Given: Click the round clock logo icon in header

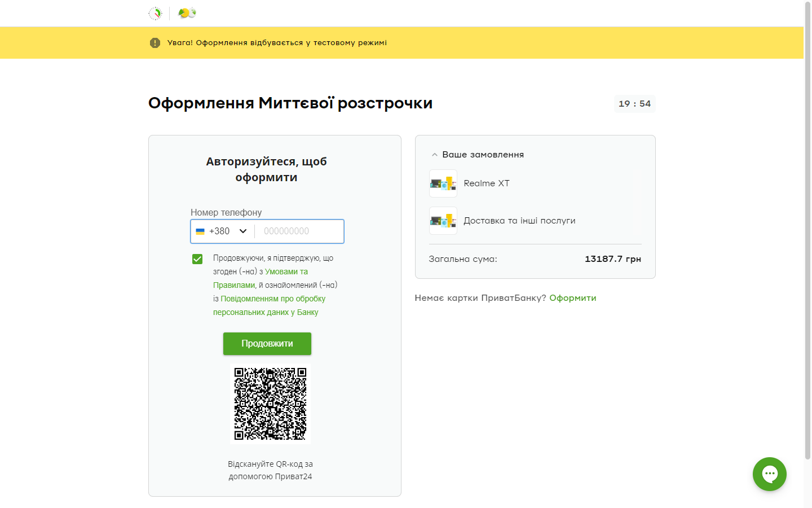Looking at the screenshot, I should click(x=155, y=13).
